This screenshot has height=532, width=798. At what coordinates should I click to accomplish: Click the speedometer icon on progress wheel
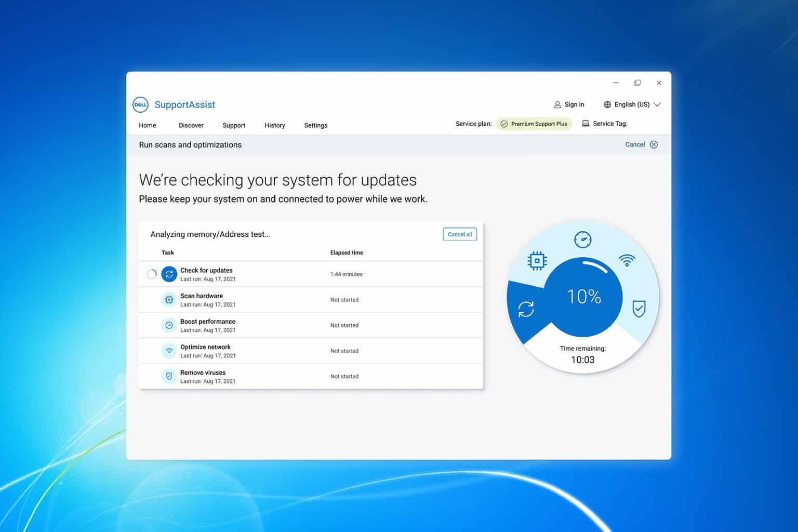click(583, 240)
